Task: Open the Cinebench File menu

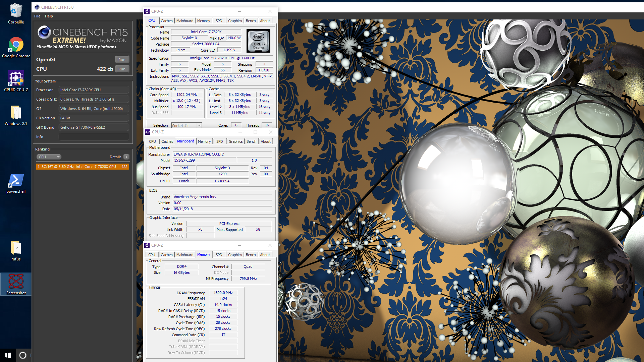Action: tap(37, 16)
